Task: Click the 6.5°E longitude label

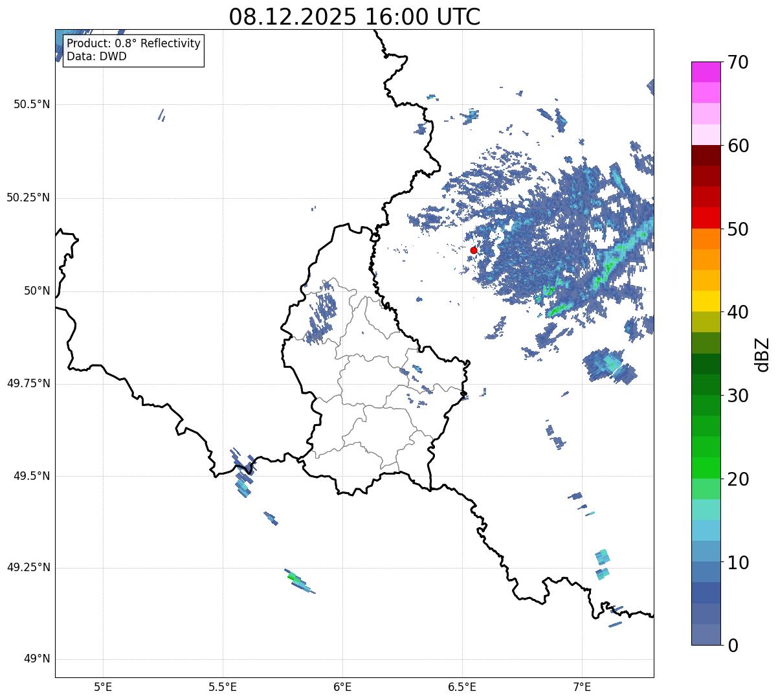Action: pyautogui.click(x=462, y=686)
